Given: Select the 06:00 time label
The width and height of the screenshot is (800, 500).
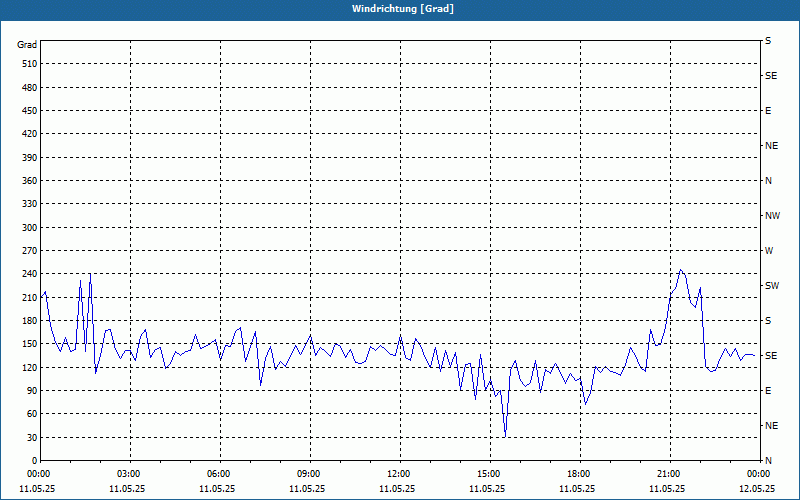Looking at the screenshot, I should [220, 474].
